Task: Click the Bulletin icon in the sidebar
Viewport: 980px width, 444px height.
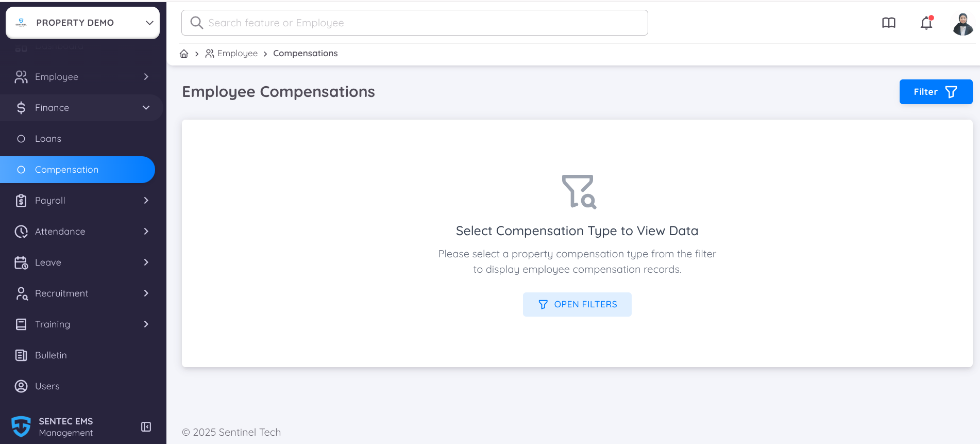Action: coord(21,355)
